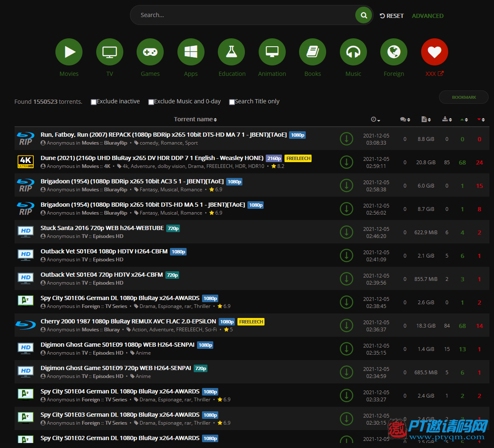Click the FREELEECH badge on Cherry 2000

[251, 322]
